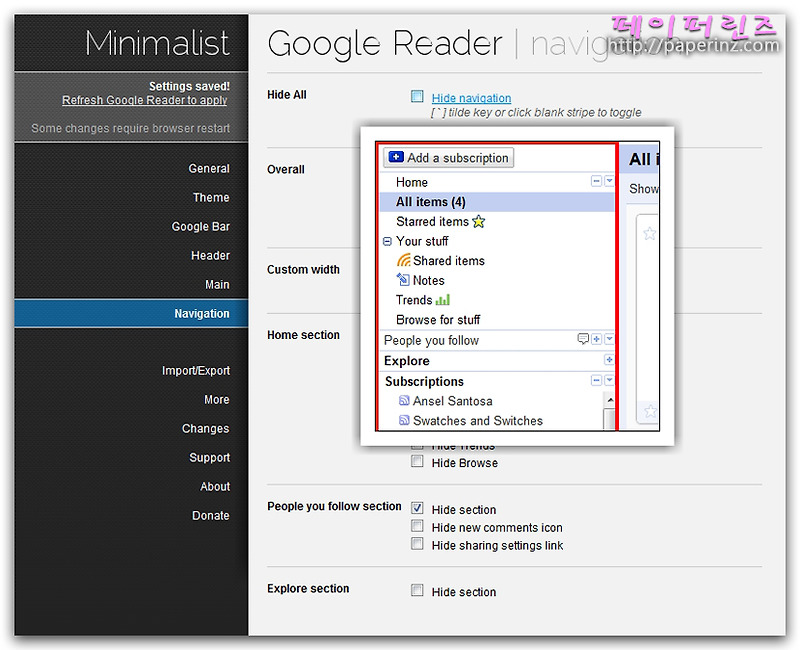
Task: Open the Subscriptions row dropdown arrow
Action: point(609,380)
